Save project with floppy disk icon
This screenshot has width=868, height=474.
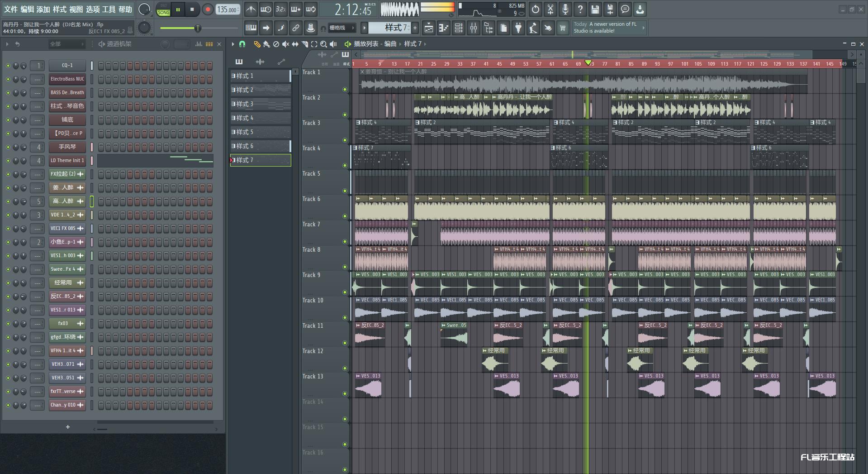595,9
